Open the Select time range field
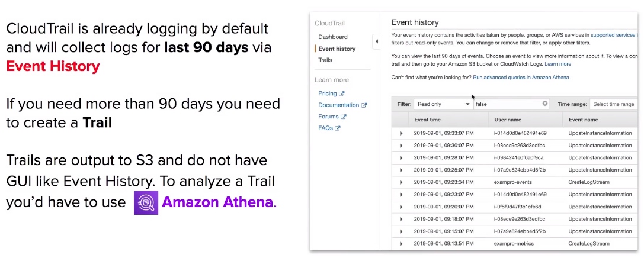The image size is (644, 258). pyautogui.click(x=614, y=104)
